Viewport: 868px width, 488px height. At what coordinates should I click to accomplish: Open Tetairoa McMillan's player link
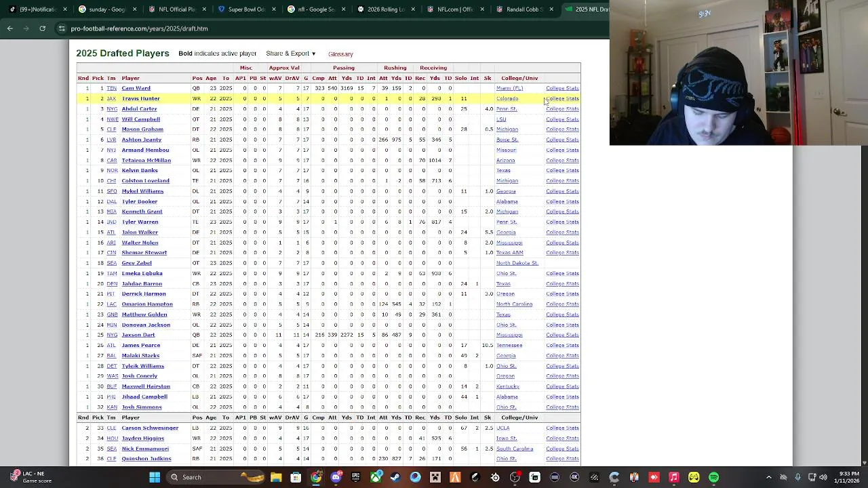[146, 160]
